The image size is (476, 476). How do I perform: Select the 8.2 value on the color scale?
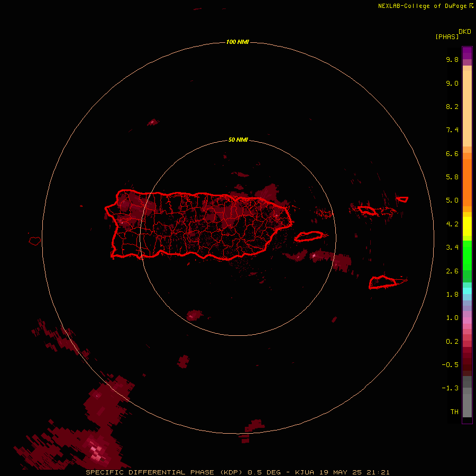[x=452, y=106]
